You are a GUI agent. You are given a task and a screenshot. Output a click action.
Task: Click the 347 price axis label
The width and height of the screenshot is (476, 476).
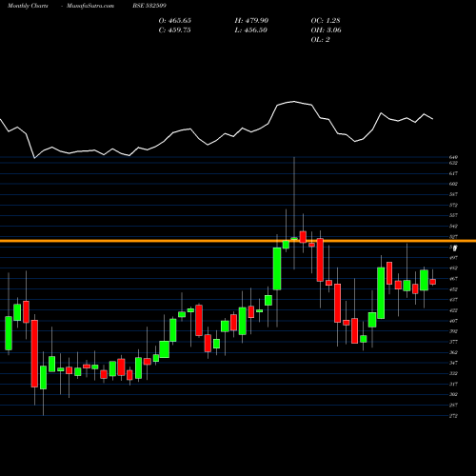(453, 363)
